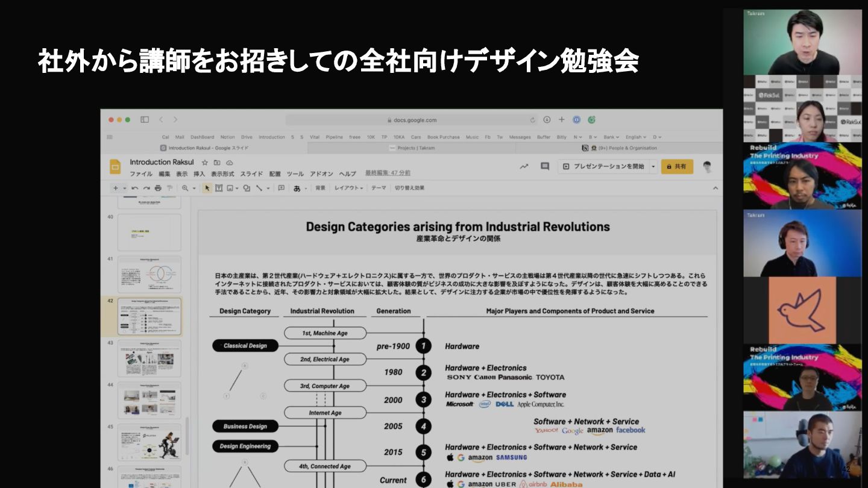Image resolution: width=868 pixels, height=488 pixels.
Task: Check the cloud save status icon
Action: click(230, 163)
